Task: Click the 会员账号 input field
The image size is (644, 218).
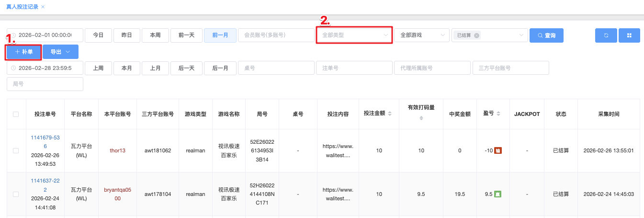Action: pyautogui.click(x=275, y=35)
